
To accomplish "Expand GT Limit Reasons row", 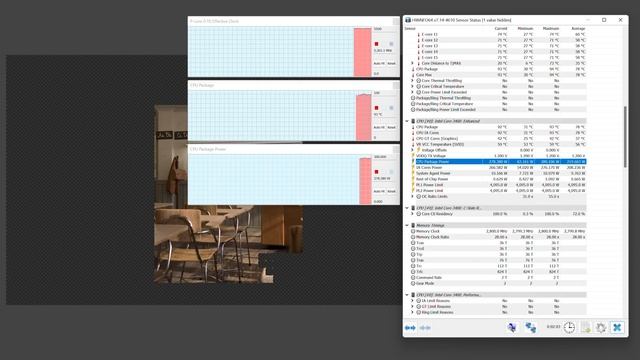I will pyautogui.click(x=412, y=307).
